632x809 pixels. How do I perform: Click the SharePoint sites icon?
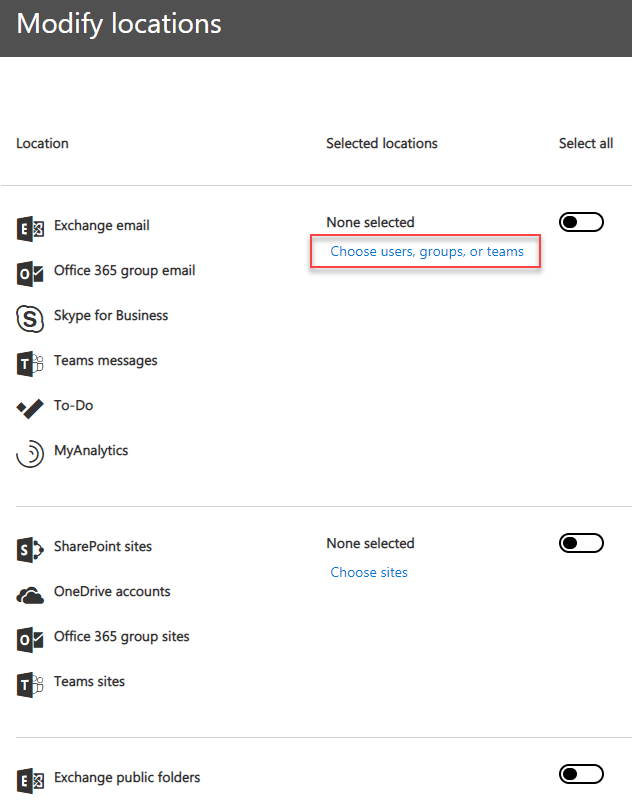[30, 549]
